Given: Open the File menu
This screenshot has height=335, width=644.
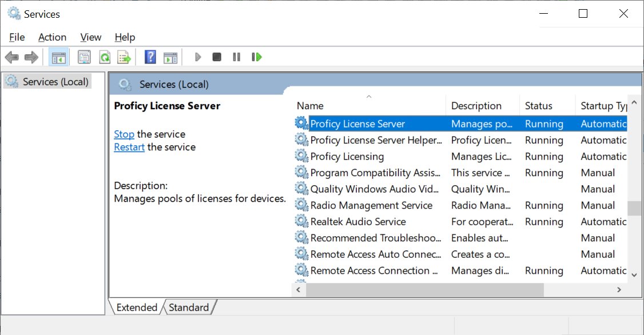Looking at the screenshot, I should pos(17,37).
